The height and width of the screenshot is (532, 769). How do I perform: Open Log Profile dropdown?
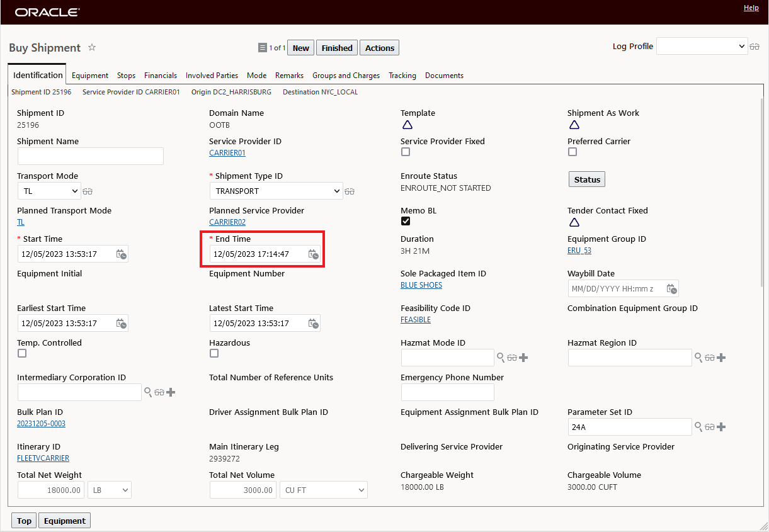click(702, 46)
